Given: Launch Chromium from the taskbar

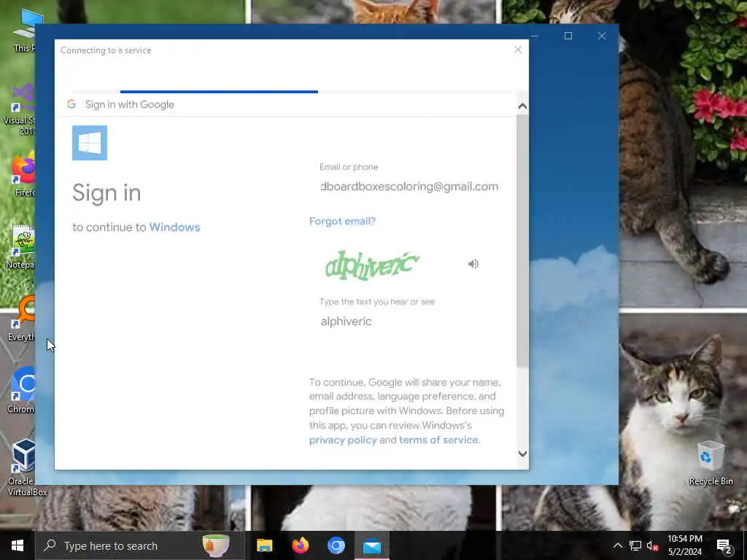Looking at the screenshot, I should pos(336,545).
